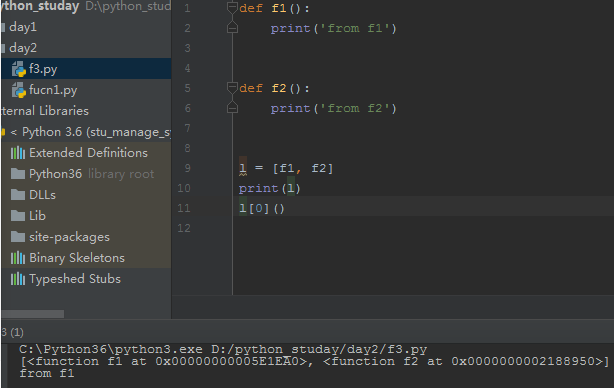Select Binary Skeletons entry
The height and width of the screenshot is (388, 614).
[x=77, y=258]
